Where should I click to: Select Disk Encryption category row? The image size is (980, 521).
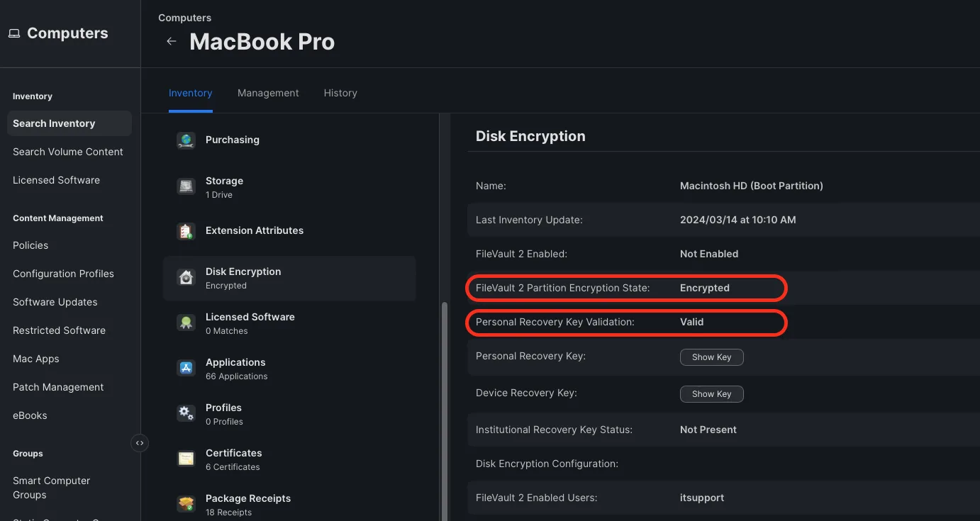pyautogui.click(x=289, y=278)
